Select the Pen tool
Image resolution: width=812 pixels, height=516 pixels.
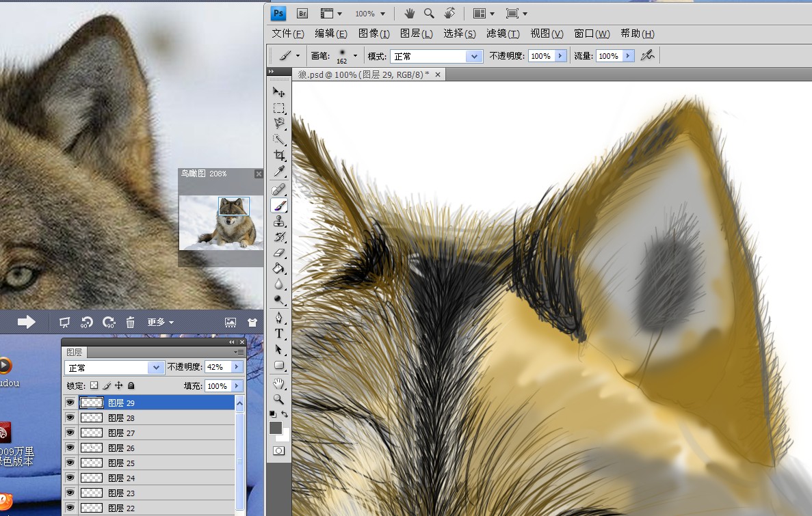click(x=279, y=318)
